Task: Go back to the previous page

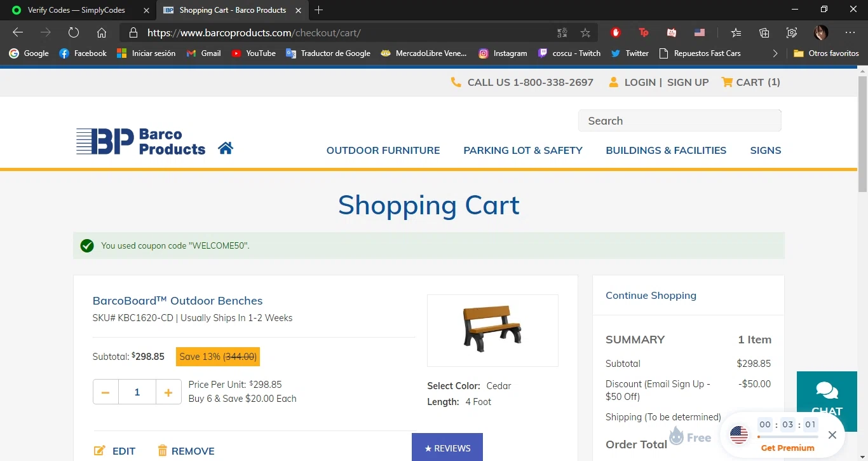Action: 18,32
